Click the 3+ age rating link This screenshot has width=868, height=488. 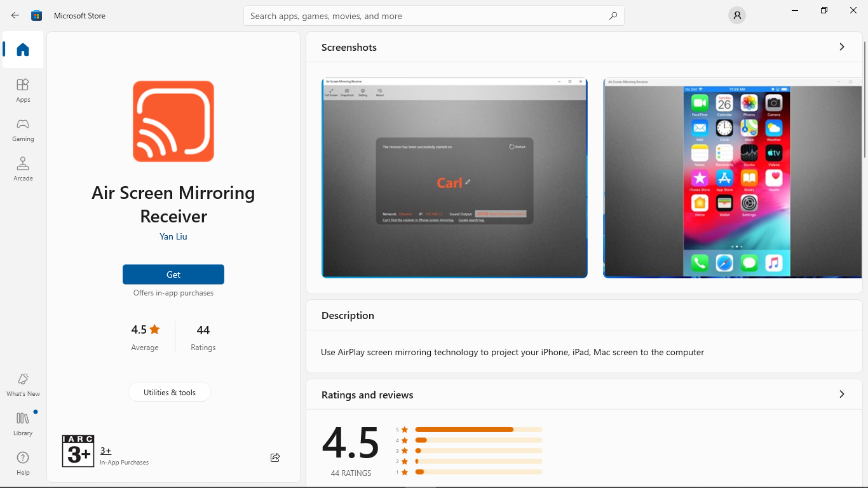105,451
